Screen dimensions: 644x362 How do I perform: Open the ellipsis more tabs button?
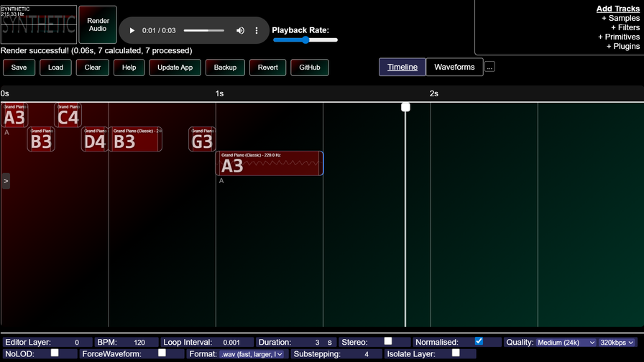(489, 67)
